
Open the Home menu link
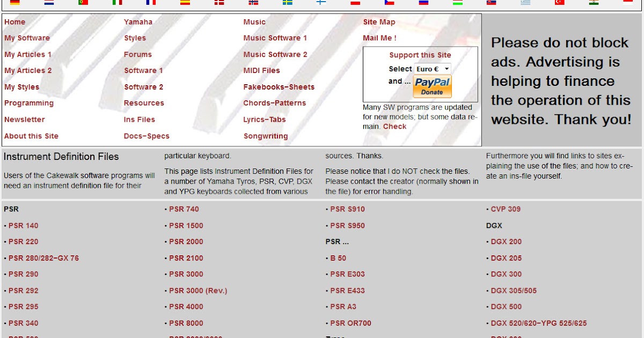click(x=15, y=22)
